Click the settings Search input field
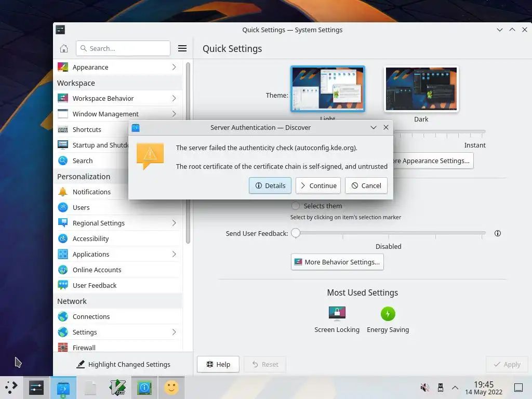The height and width of the screenshot is (399, 532). coord(123,48)
